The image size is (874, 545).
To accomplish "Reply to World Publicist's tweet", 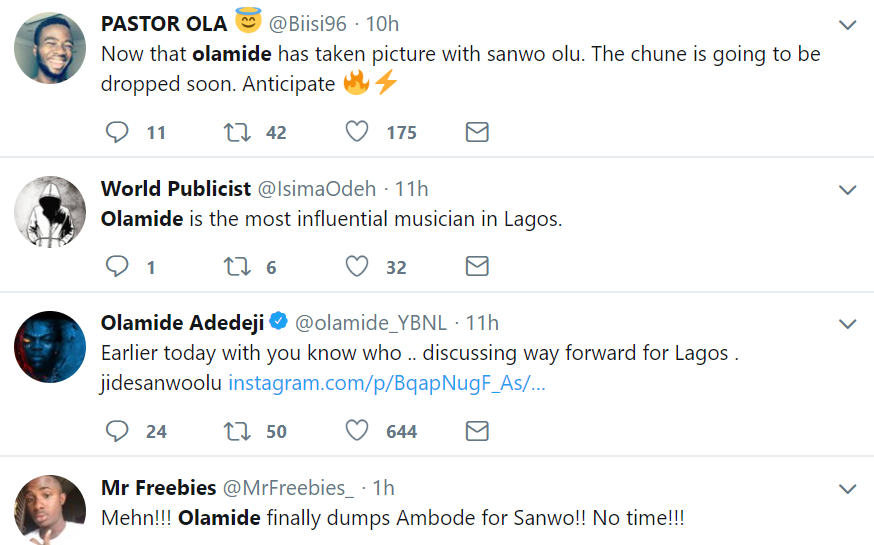I will [117, 266].
